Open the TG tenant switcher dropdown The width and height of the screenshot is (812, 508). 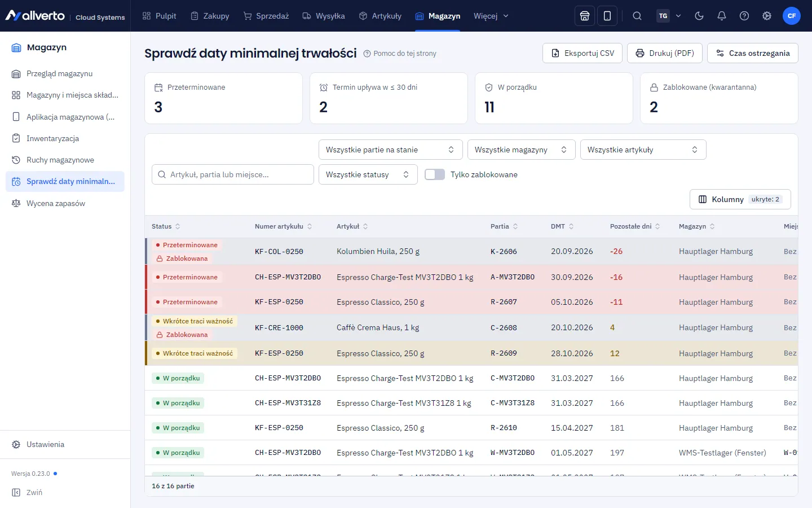pyautogui.click(x=669, y=16)
